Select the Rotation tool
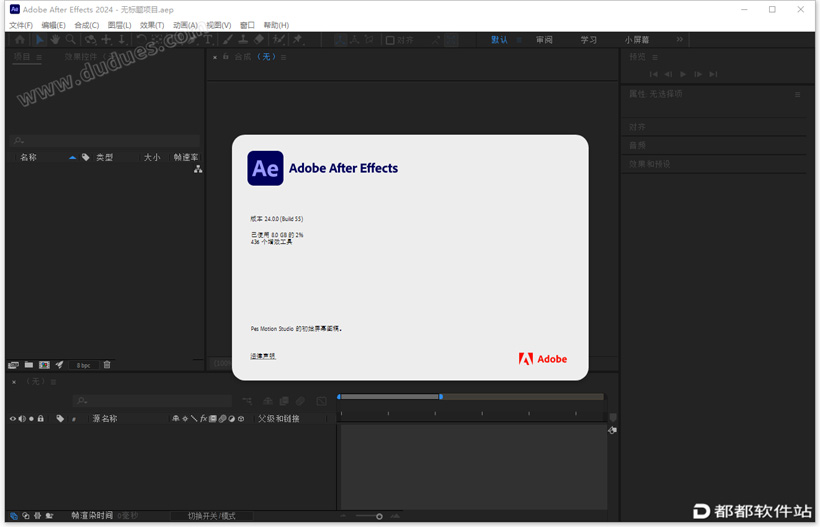This screenshot has height=527, width=820. point(141,40)
